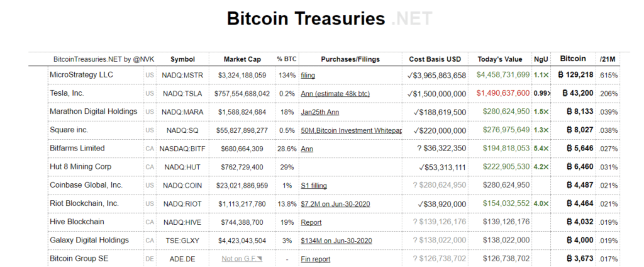Open Hive Blockchain's Report link
Screen dimensions: 644x267
point(311,222)
